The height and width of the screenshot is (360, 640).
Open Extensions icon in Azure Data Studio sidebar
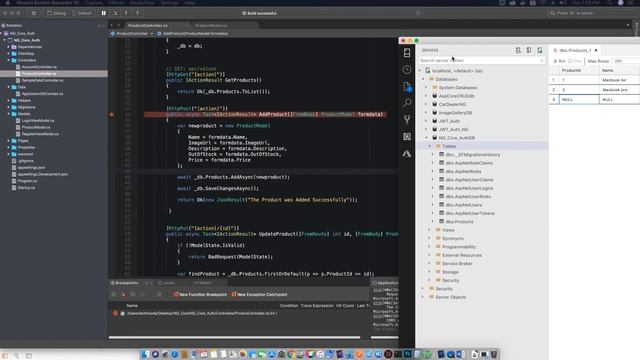click(x=407, y=137)
